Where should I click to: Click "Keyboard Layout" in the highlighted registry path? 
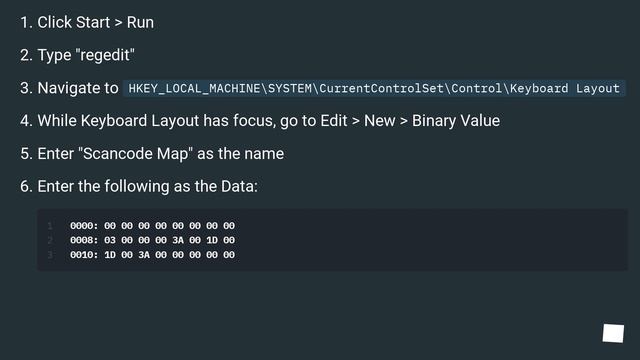click(565, 89)
